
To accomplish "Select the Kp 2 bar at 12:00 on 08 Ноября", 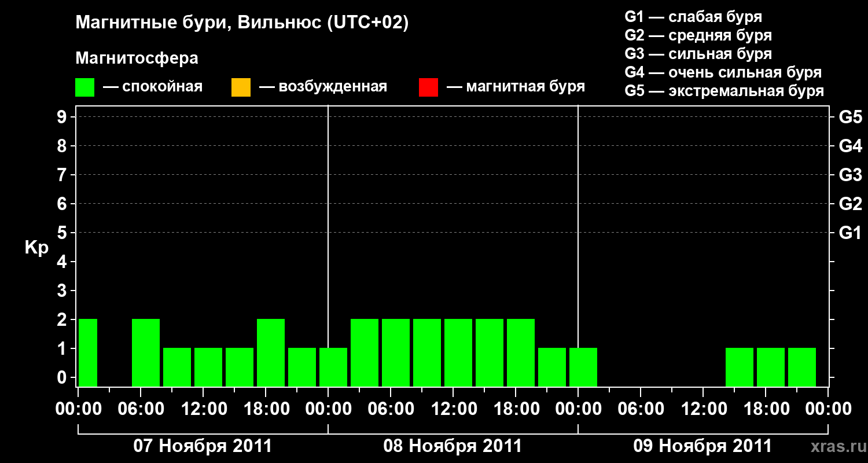I will [458, 353].
